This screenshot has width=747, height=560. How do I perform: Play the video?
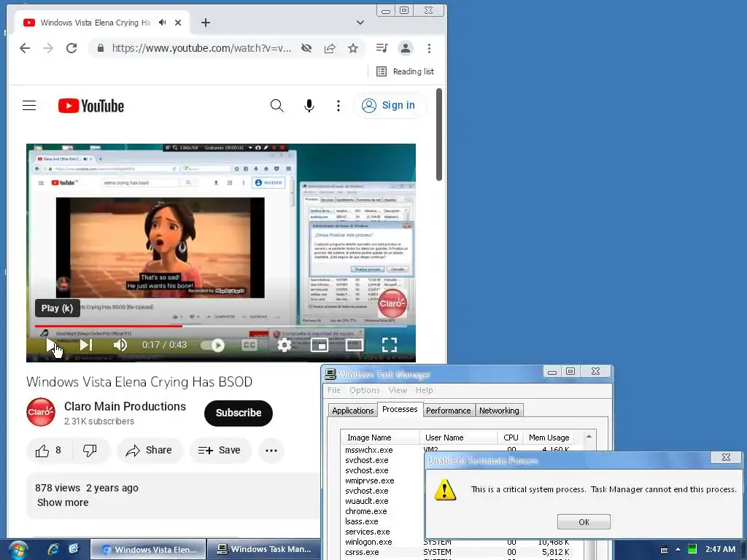click(51, 345)
